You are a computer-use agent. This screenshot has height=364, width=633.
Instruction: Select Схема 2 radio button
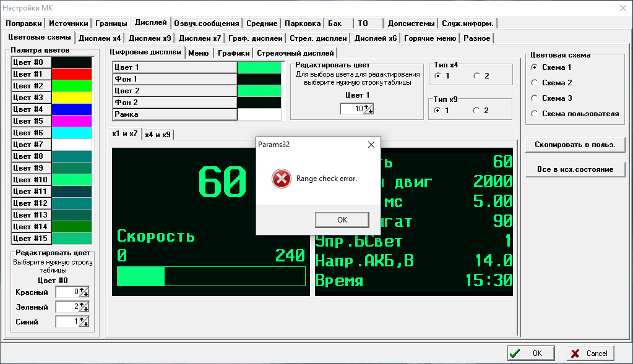535,83
